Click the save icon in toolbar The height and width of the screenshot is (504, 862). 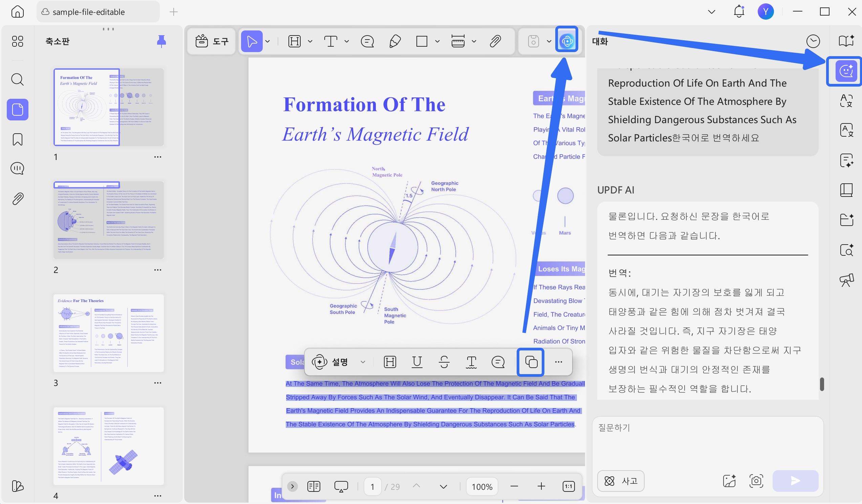(x=534, y=41)
